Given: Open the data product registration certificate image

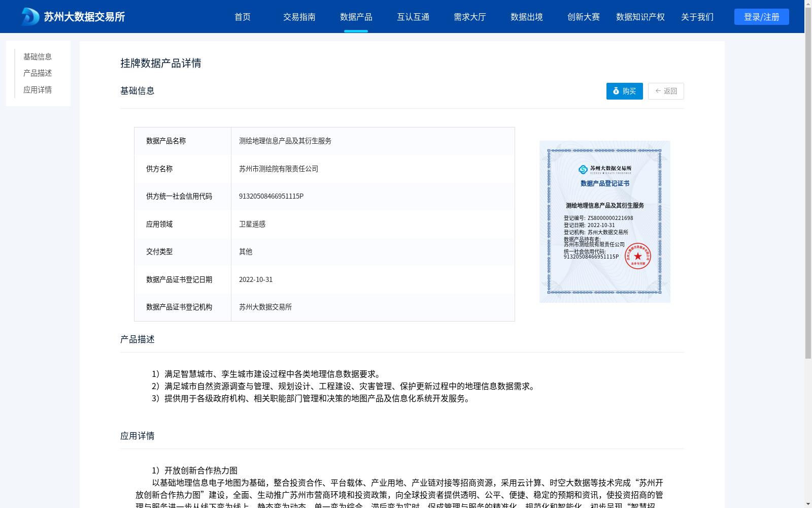Looking at the screenshot, I should pyautogui.click(x=605, y=221).
